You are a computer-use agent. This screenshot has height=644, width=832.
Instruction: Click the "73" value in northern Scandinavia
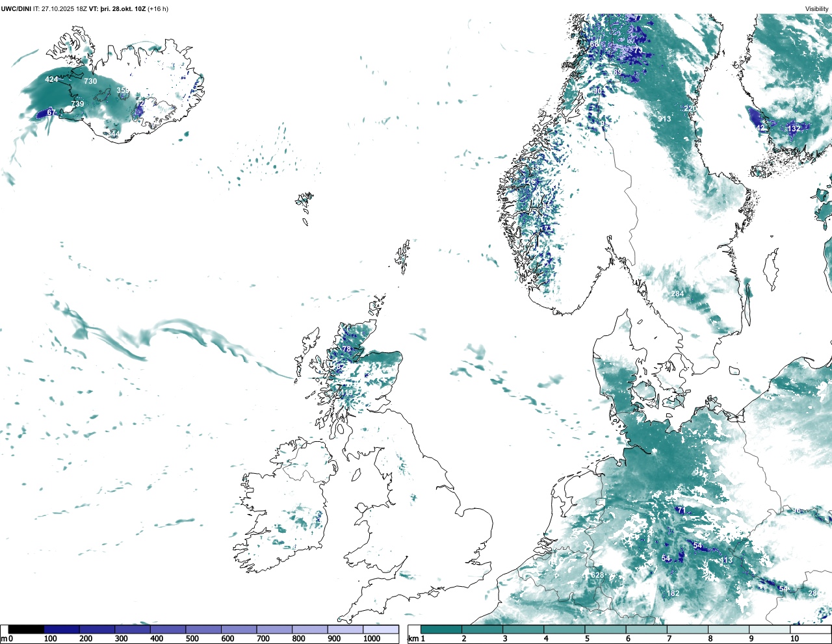point(638,51)
